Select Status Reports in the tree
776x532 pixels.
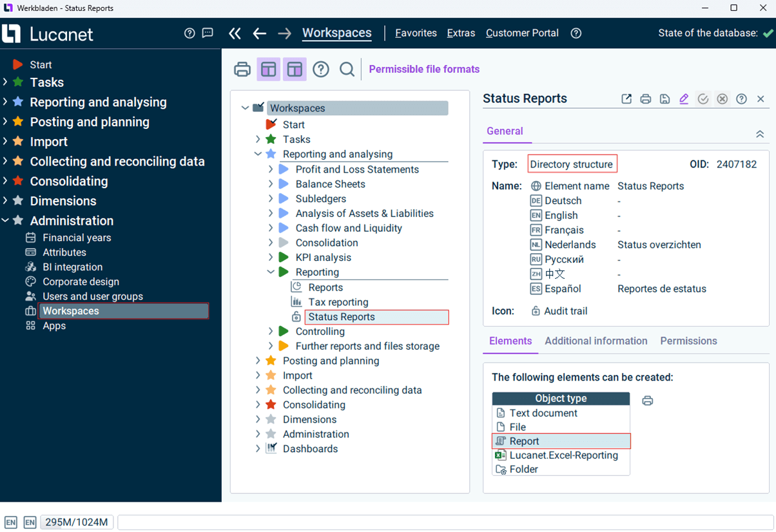click(376, 317)
